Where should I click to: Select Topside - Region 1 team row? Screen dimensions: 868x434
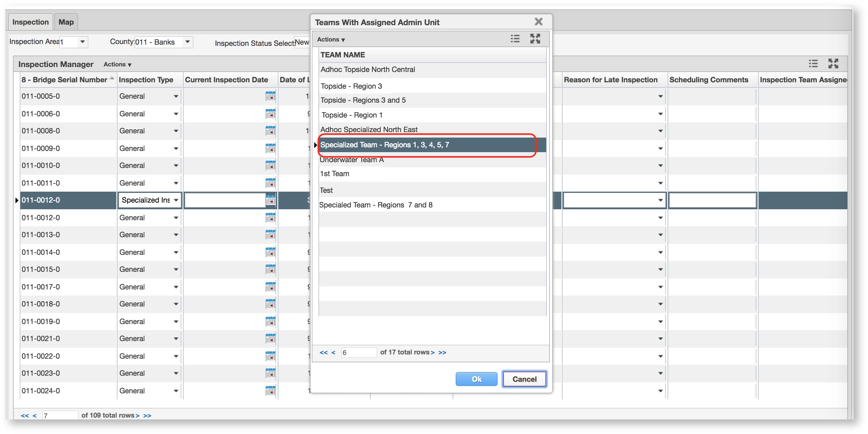tap(352, 115)
